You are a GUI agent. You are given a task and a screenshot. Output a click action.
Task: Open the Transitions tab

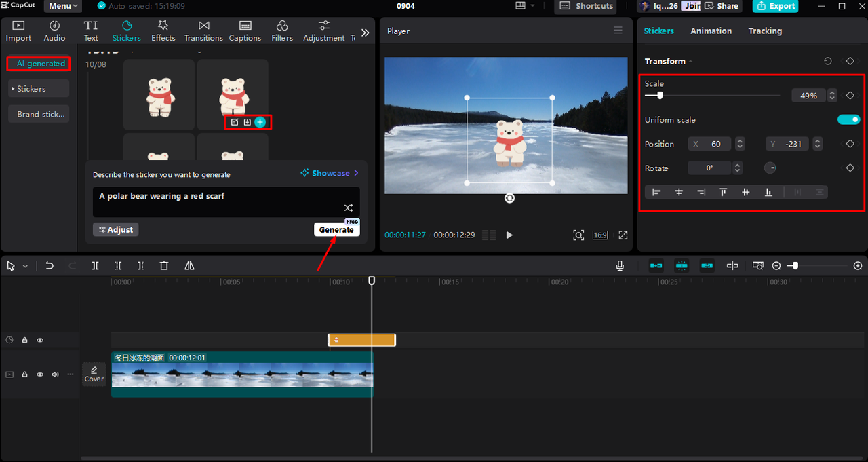(203, 31)
